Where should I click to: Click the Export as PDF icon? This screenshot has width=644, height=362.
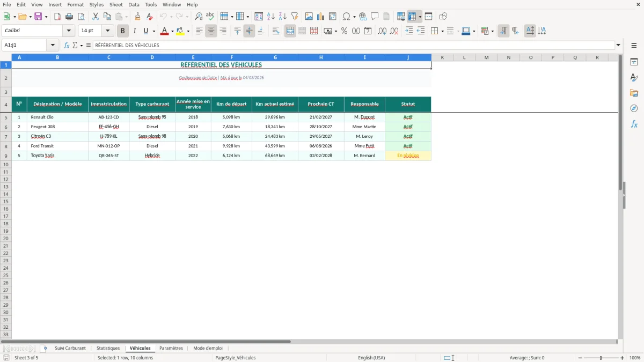coord(57,16)
